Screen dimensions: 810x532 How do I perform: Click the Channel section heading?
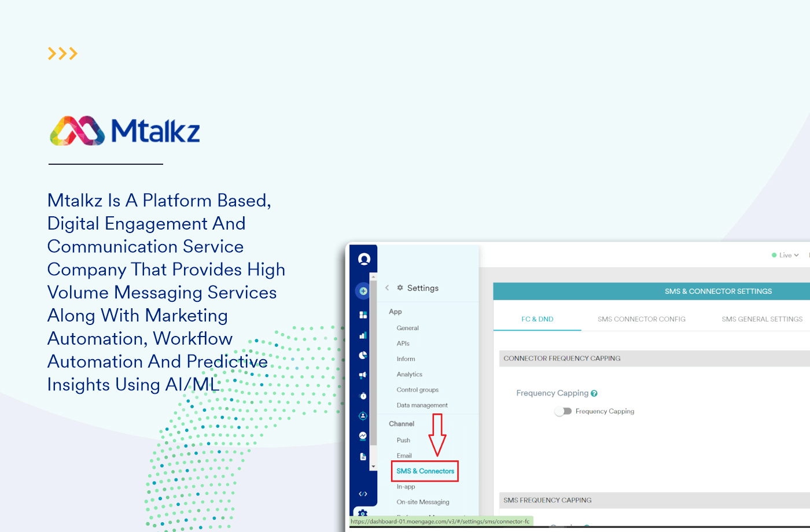(x=402, y=424)
